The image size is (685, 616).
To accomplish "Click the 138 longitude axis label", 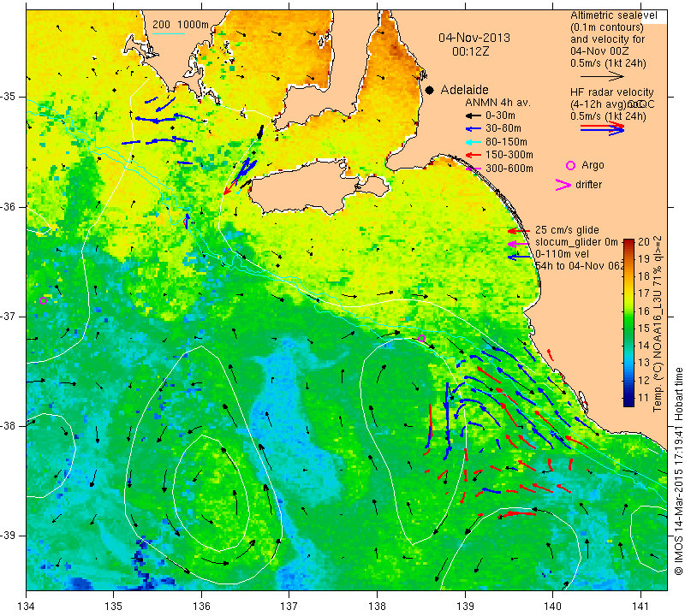I will pos(377,607).
